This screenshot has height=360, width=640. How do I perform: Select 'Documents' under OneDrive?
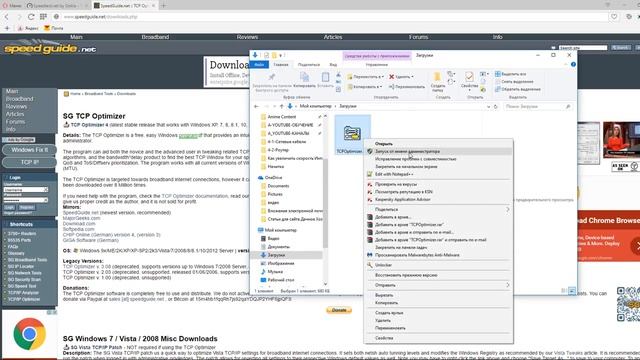coord(278,186)
